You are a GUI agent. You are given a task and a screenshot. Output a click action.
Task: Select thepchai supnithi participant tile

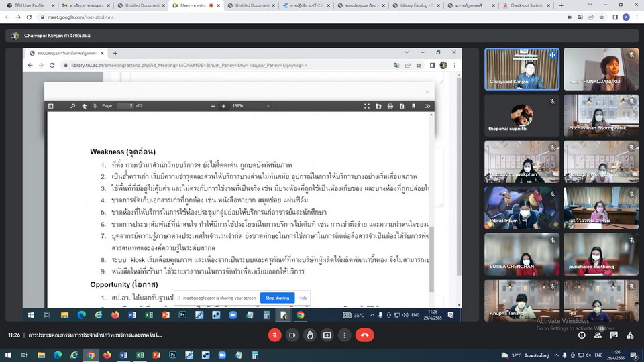522,115
